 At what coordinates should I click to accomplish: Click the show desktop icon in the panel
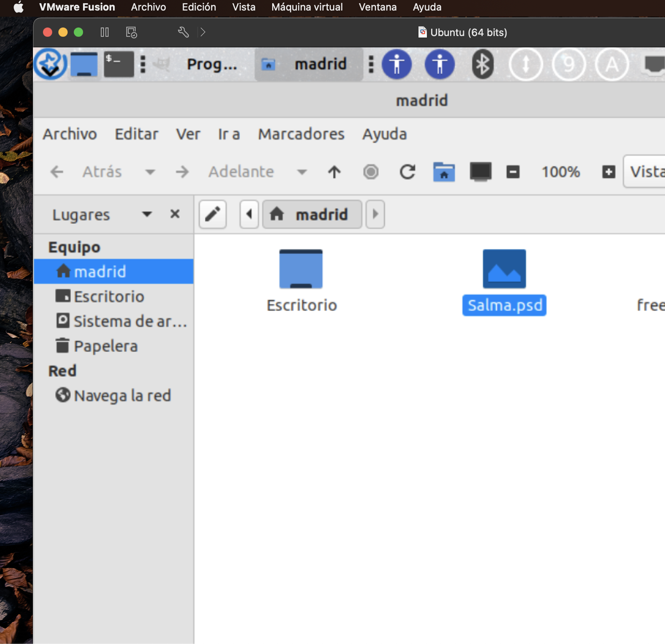pyautogui.click(x=84, y=64)
